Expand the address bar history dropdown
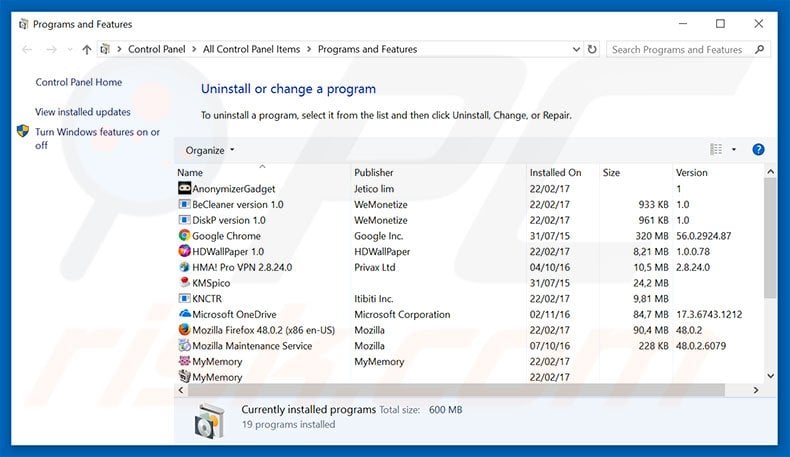 click(x=576, y=49)
